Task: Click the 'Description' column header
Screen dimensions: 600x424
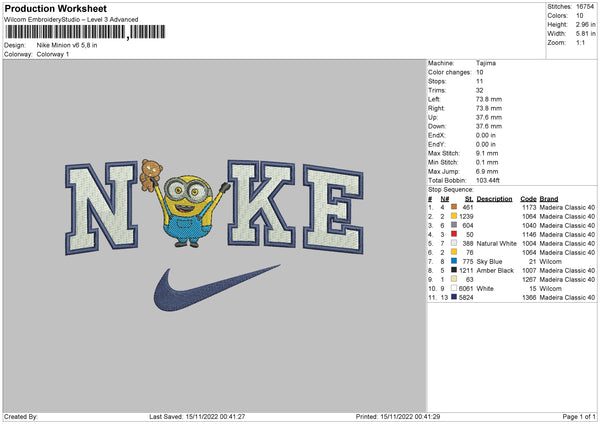Action: (494, 199)
